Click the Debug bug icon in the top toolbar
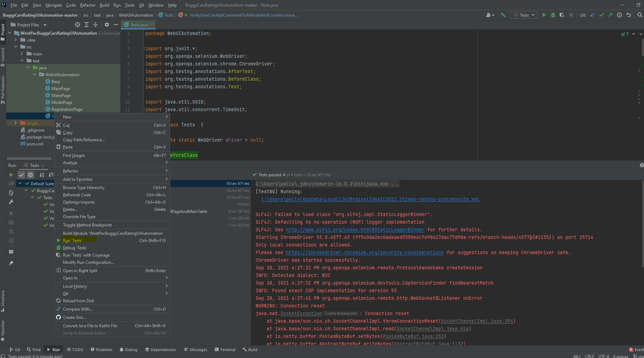 pos(553,15)
